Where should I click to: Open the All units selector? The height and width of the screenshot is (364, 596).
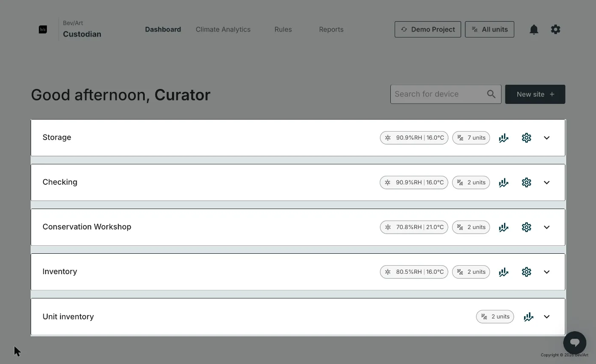pos(490,29)
